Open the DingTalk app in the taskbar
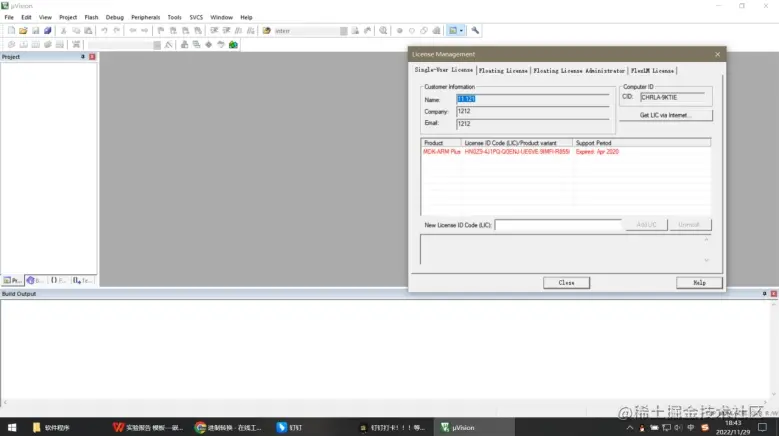Image resolution: width=779 pixels, height=437 pixels. 289,427
